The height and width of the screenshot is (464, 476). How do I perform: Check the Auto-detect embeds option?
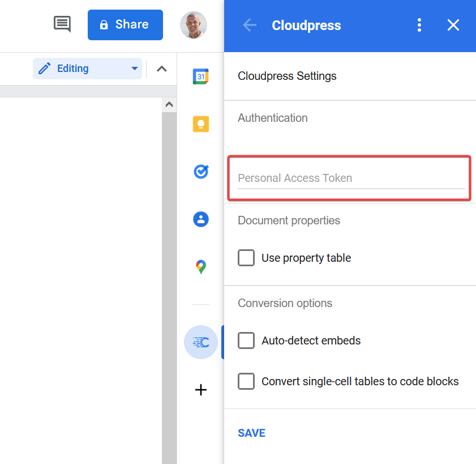246,340
